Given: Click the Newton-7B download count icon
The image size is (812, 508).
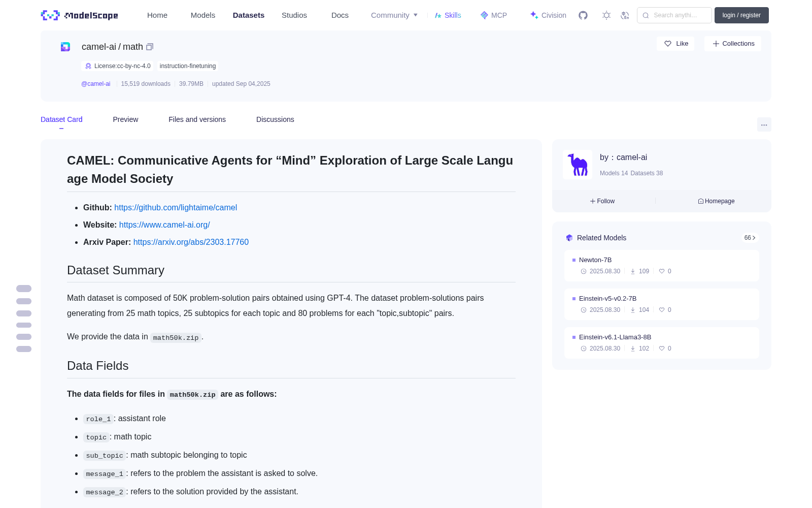Looking at the screenshot, I should click(633, 271).
